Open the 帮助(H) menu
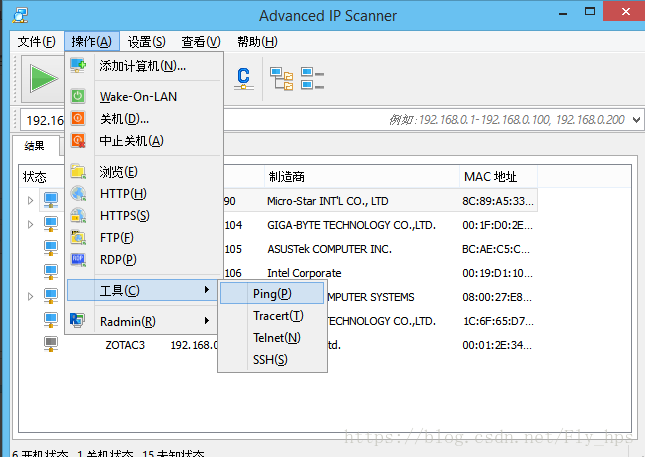The width and height of the screenshot is (645, 457). point(257,42)
